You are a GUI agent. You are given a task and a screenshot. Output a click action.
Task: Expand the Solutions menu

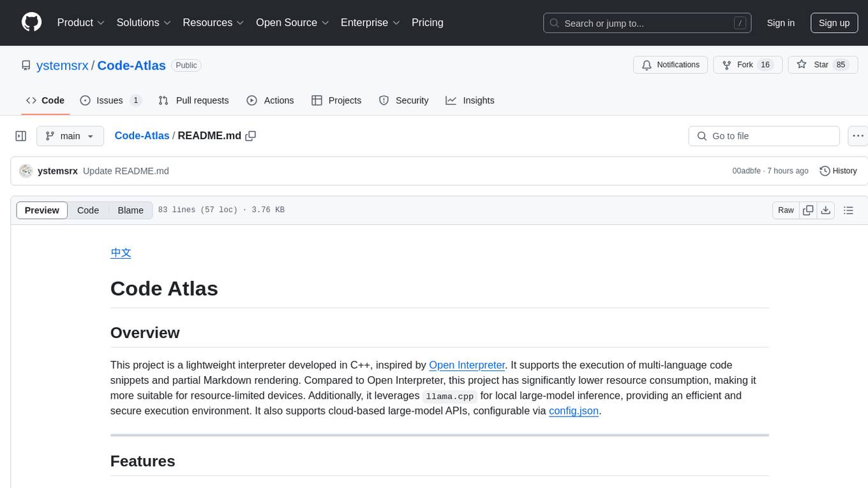pos(144,22)
